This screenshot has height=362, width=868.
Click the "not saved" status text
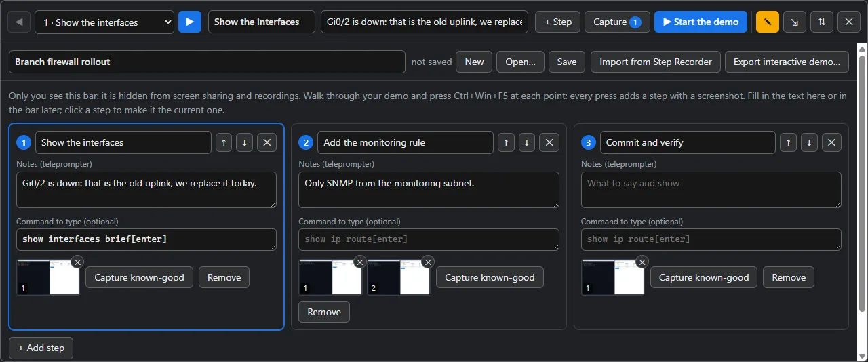tap(431, 62)
